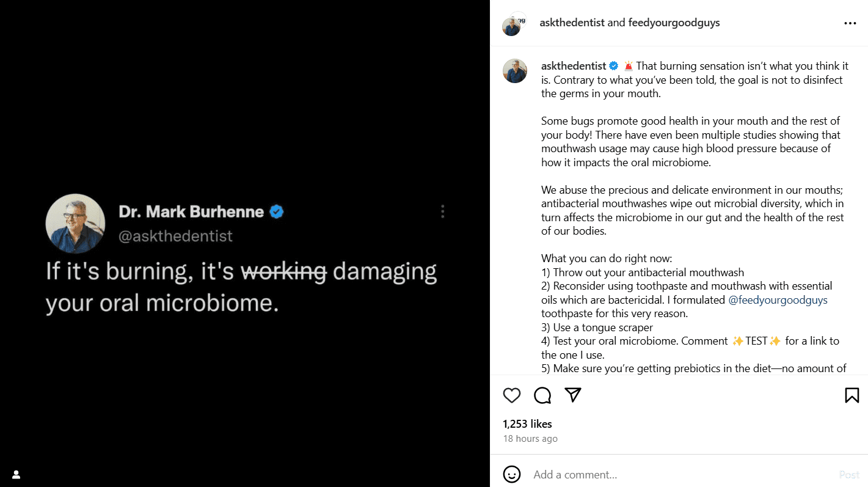The height and width of the screenshot is (487, 868).
Task: Click three-dot icon in tweet image
Action: coord(442,211)
